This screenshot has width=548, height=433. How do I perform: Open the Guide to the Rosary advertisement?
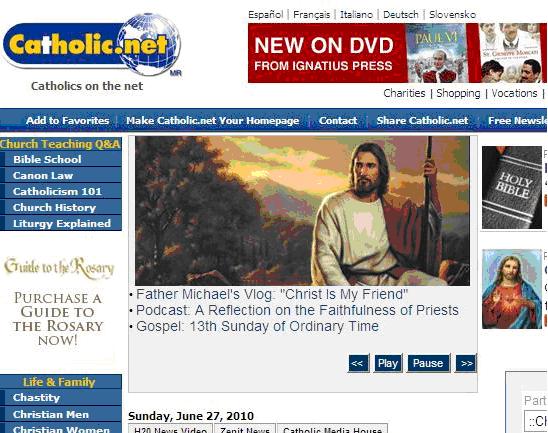[x=58, y=301]
